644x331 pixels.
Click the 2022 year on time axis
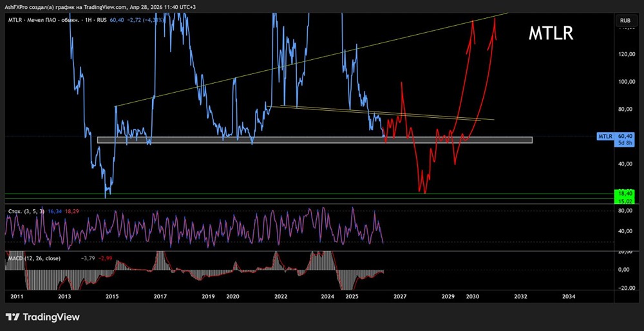point(281,296)
